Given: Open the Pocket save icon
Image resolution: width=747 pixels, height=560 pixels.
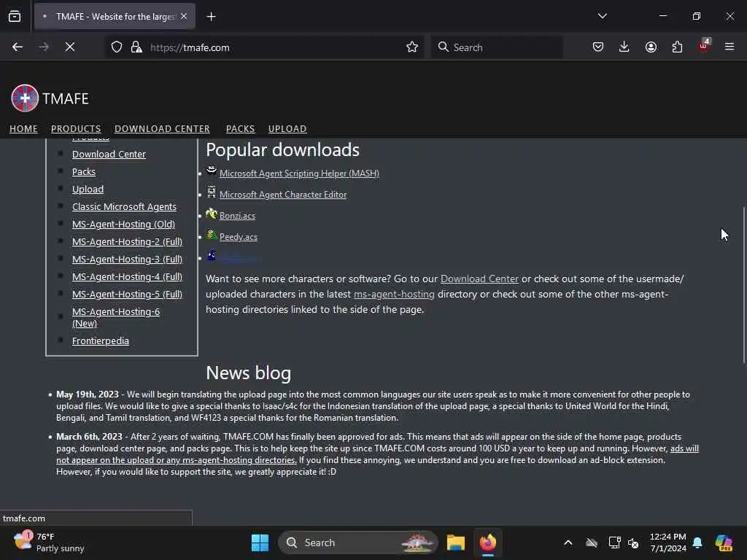Looking at the screenshot, I should click(x=598, y=47).
